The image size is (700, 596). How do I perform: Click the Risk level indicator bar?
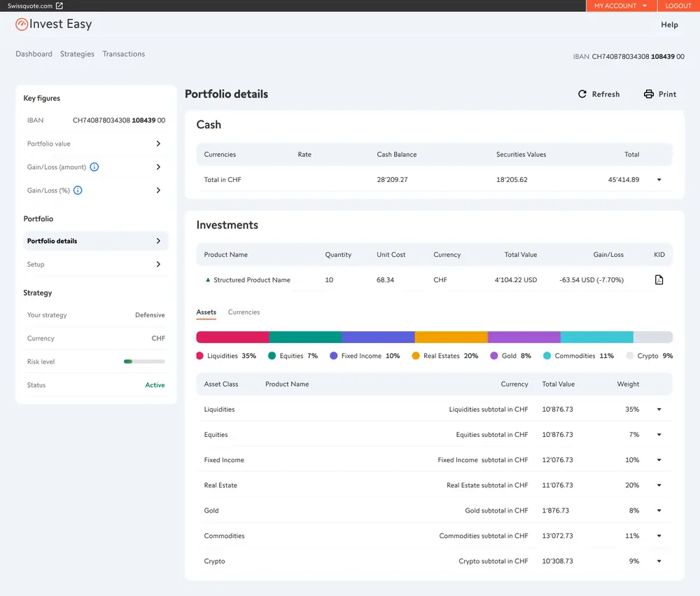pos(144,361)
